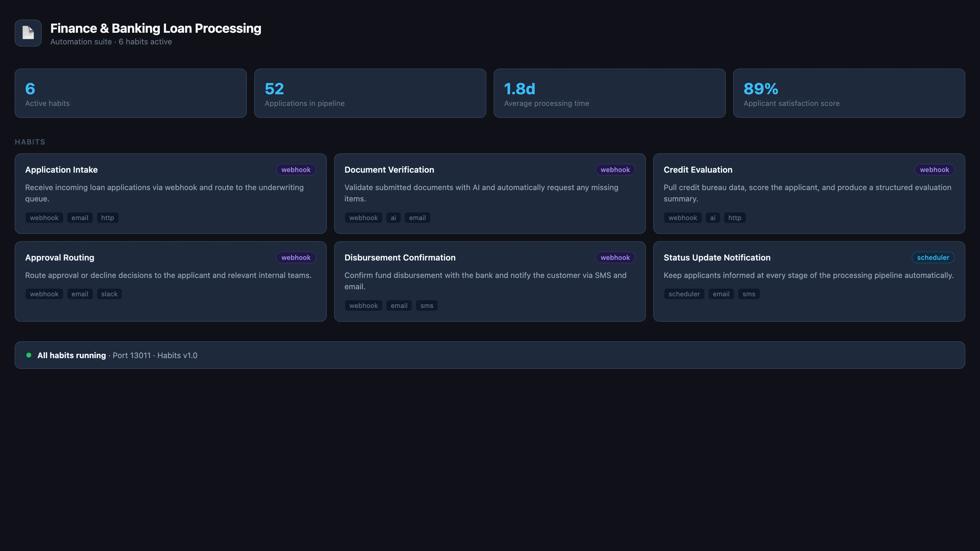This screenshot has height=551, width=980.
Task: Click the '1.8d' Average processing time value
Action: [519, 88]
